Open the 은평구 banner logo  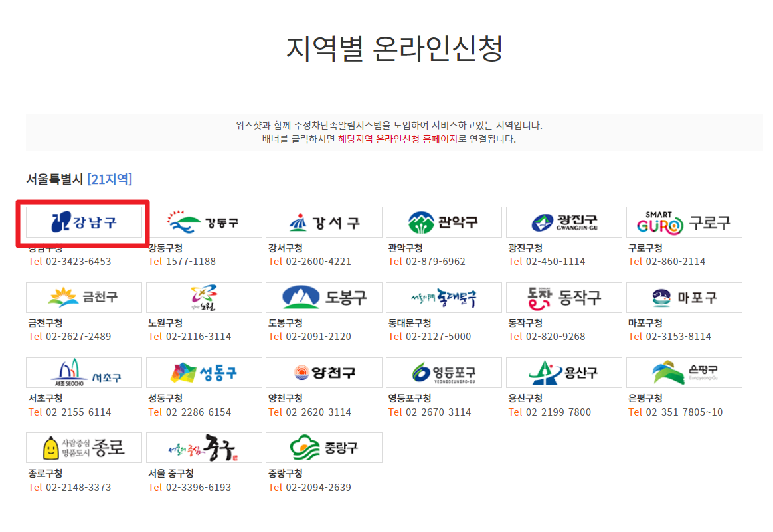pyautogui.click(x=684, y=373)
